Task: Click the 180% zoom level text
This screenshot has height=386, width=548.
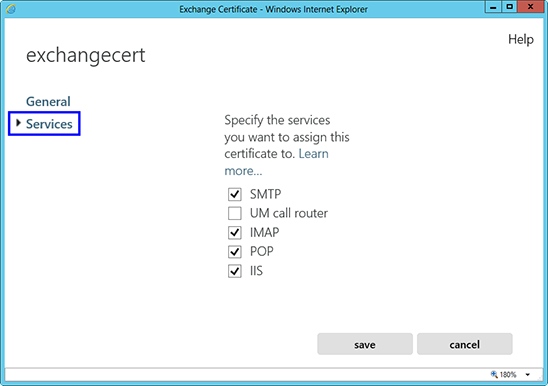Action: coord(508,375)
